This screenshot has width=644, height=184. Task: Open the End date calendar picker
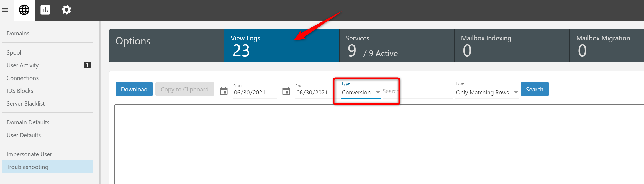[x=286, y=91]
